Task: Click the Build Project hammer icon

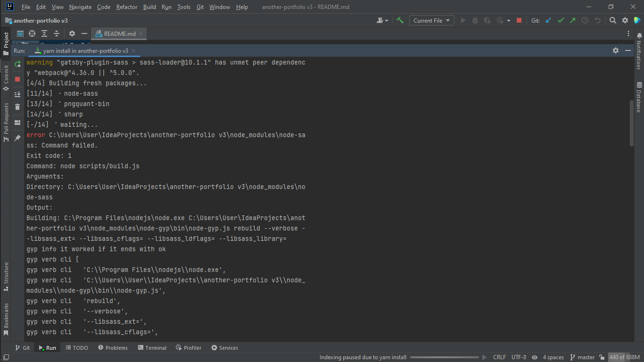Action: tap(400, 20)
